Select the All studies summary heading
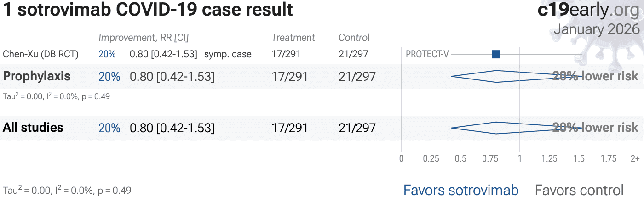The image size is (644, 197). tap(33, 128)
